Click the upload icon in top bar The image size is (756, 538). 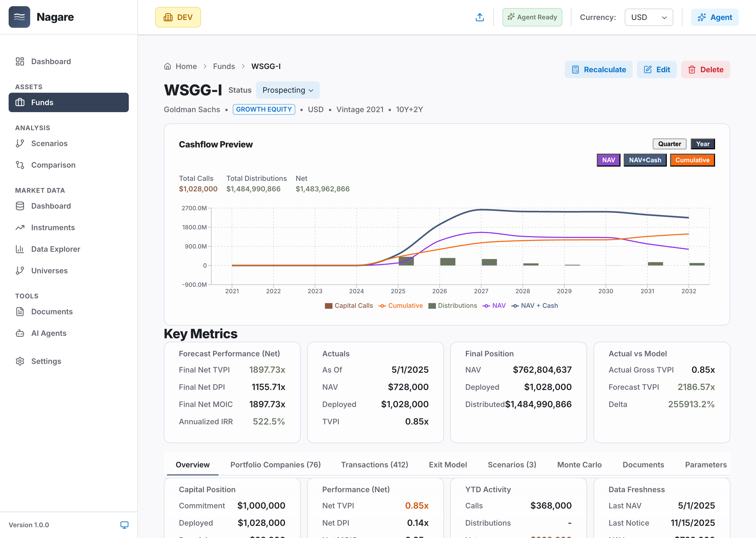click(x=480, y=17)
